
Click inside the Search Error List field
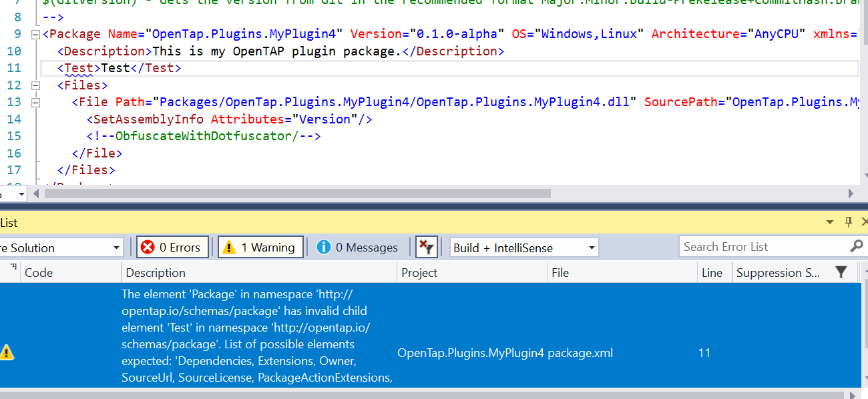[754, 246]
